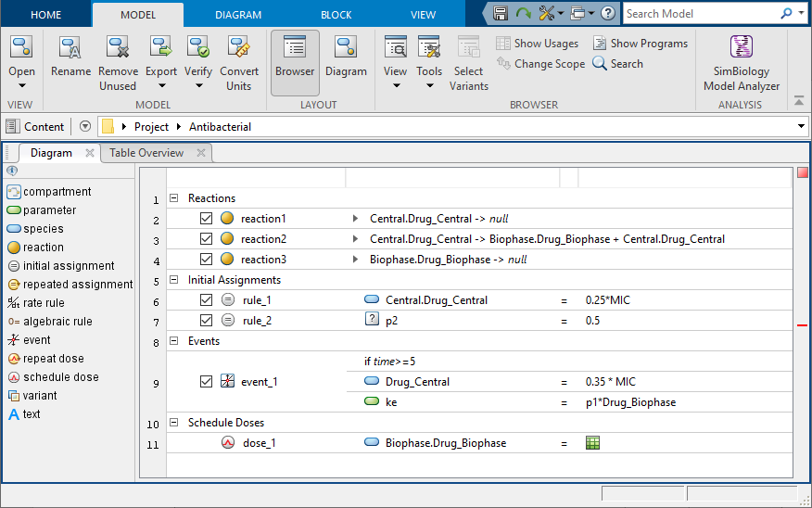The height and width of the screenshot is (508, 812).
Task: Collapse the Reactions section
Action: pos(174,197)
